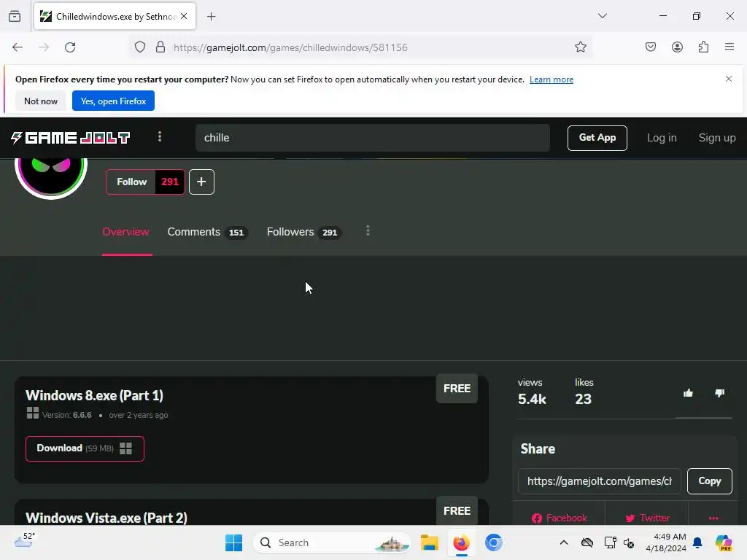Open the Copilot preview icon in taskbar
Screen dimensions: 747x560
coord(723,542)
